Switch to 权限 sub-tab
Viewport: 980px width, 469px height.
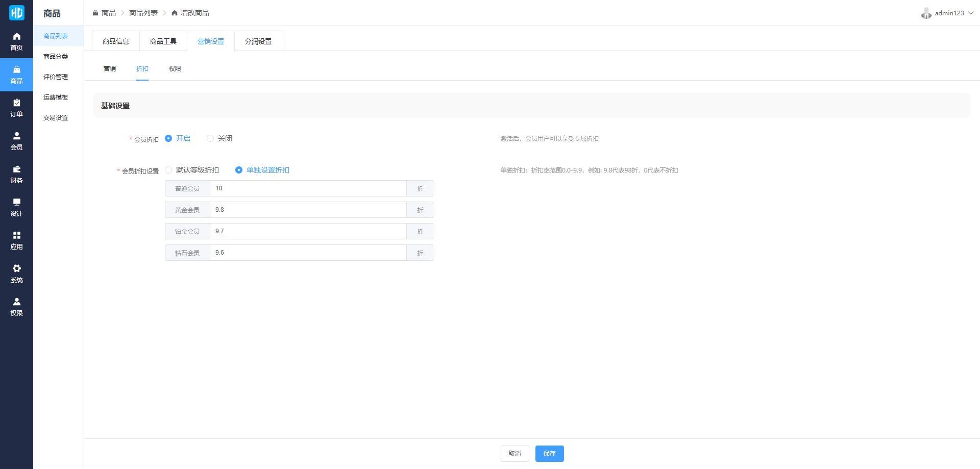point(175,69)
